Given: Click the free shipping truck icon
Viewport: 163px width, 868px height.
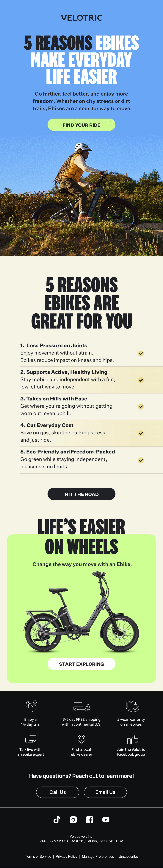Looking at the screenshot, I should pos(81,706).
